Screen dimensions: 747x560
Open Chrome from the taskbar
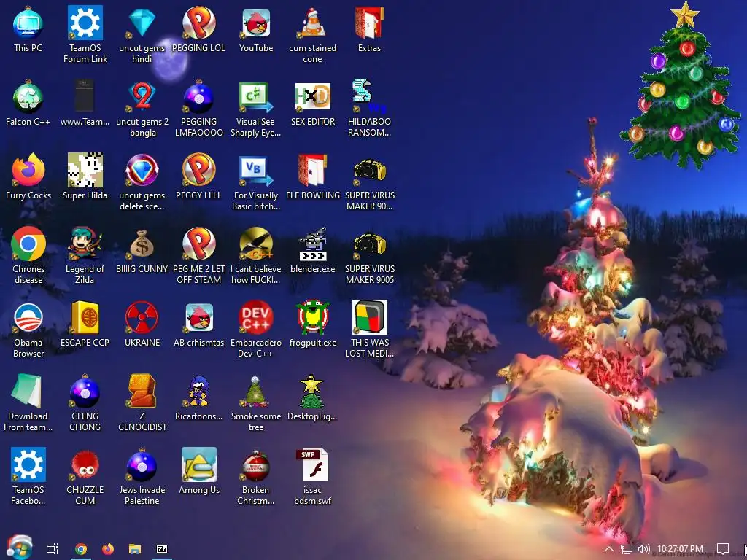81,549
